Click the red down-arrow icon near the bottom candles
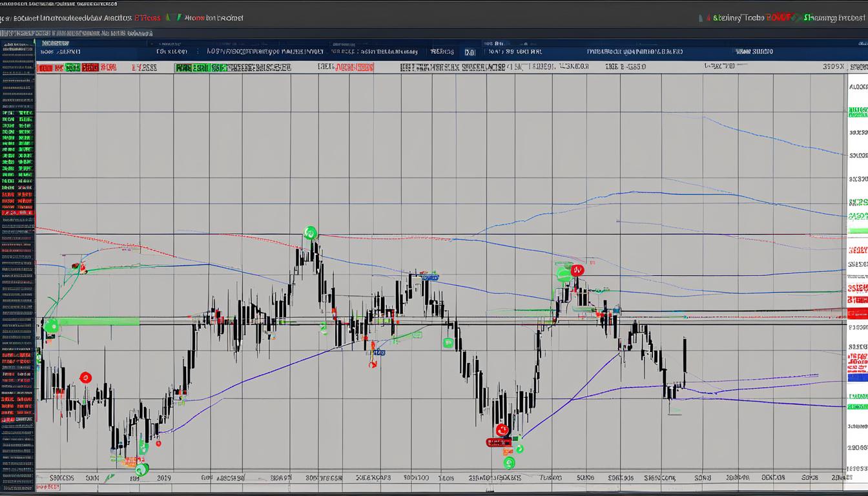This screenshot has height=496, width=868. point(502,429)
